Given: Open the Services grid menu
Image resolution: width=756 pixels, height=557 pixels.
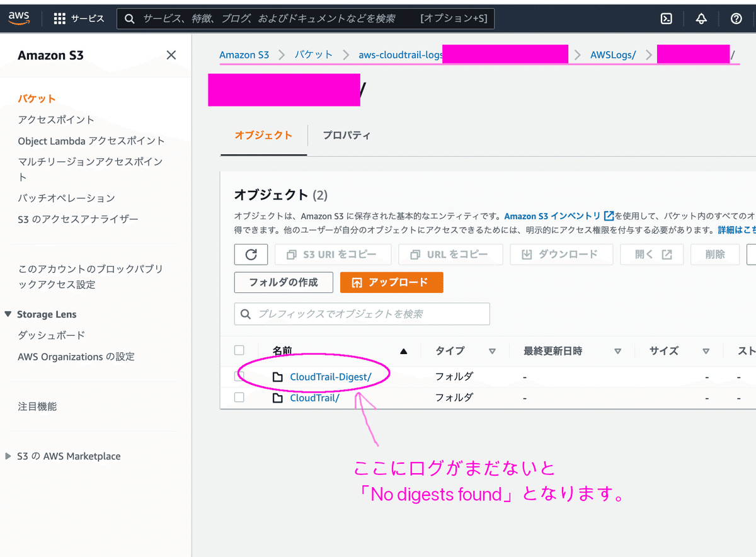Looking at the screenshot, I should (x=79, y=19).
